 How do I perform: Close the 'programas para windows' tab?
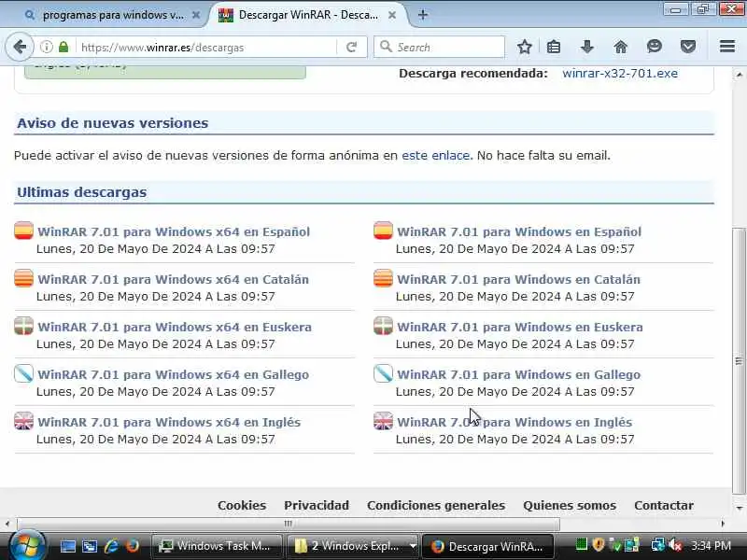click(196, 15)
